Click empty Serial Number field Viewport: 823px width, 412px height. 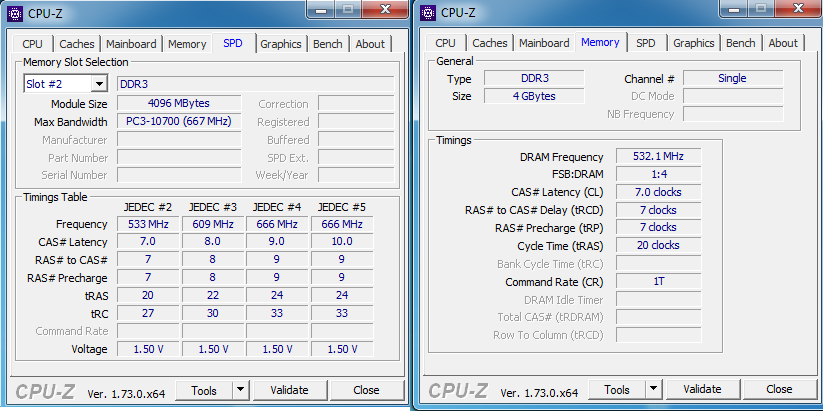click(178, 175)
